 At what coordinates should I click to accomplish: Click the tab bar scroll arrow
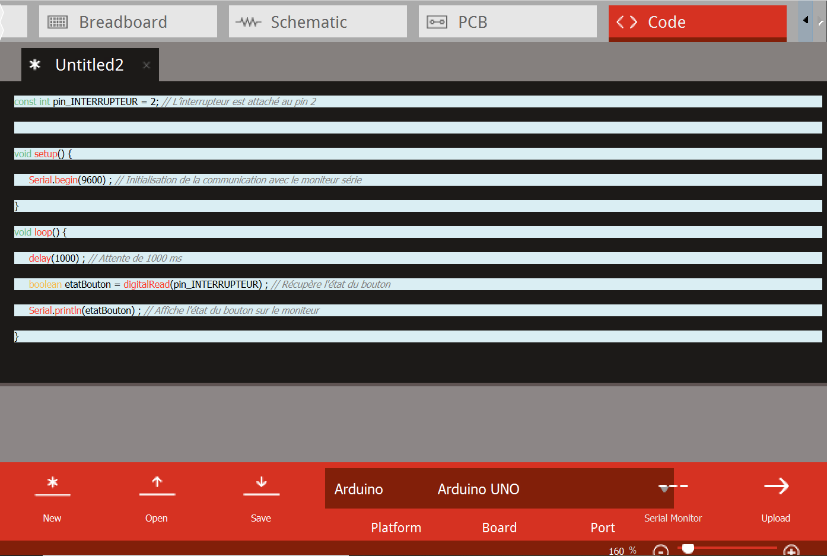805,20
